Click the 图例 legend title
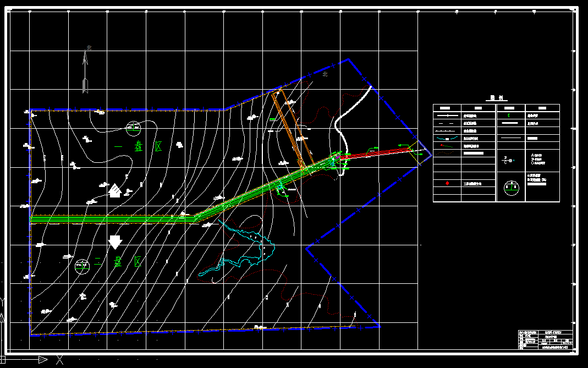 [x=497, y=98]
